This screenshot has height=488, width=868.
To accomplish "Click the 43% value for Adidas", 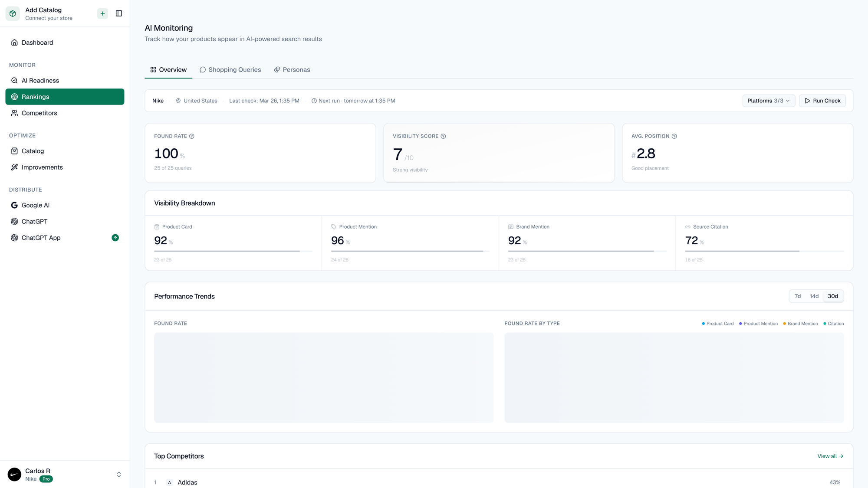I will coord(835,482).
